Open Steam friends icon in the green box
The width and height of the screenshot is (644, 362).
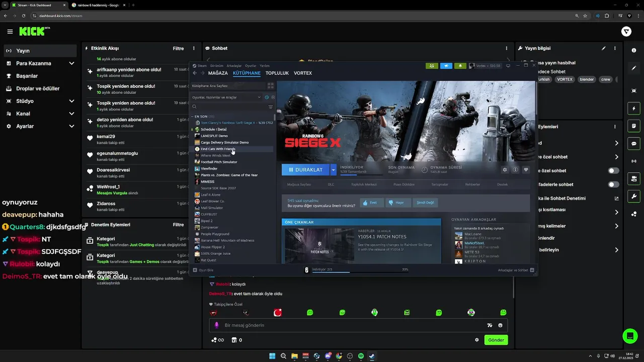432,66
